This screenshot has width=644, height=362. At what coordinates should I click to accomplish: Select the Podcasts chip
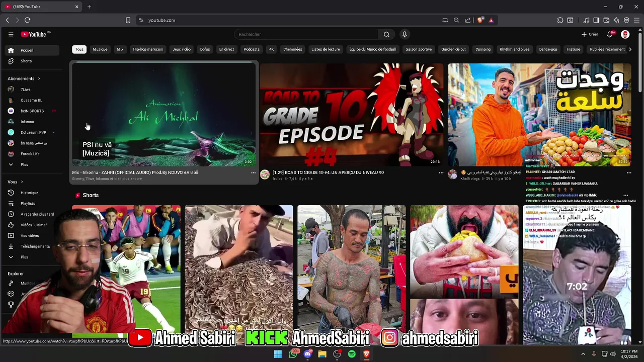(252, 49)
